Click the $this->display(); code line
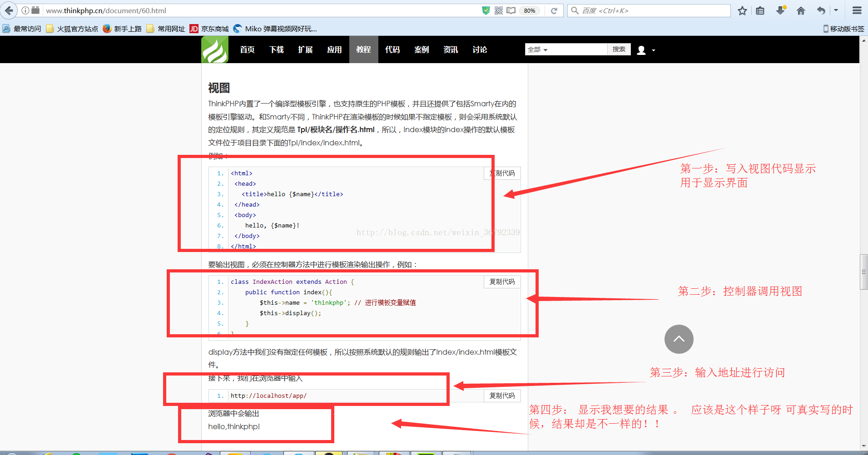This screenshot has width=868, height=455. pos(290,313)
